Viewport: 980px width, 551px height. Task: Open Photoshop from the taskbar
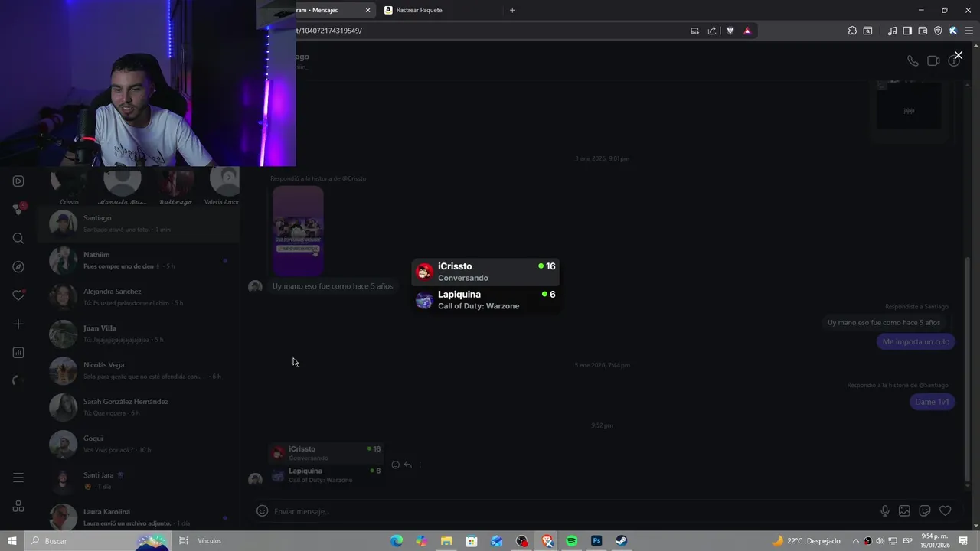(x=596, y=541)
